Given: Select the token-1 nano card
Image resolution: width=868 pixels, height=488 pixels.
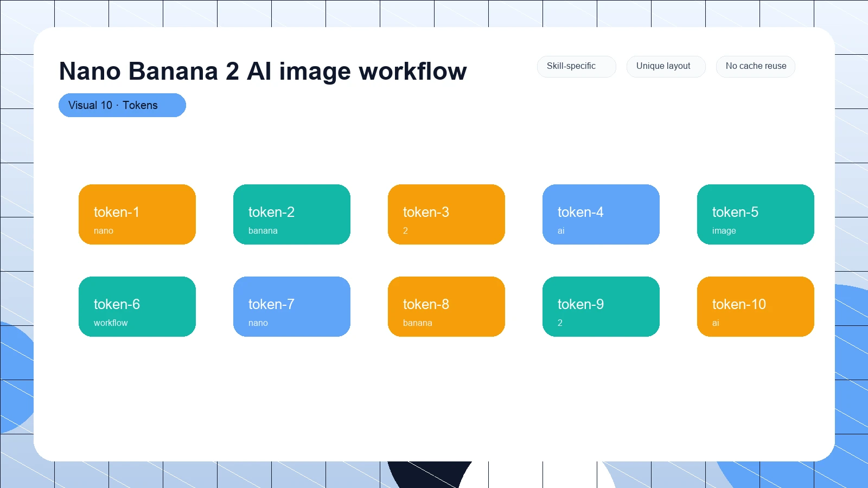Looking at the screenshot, I should (x=137, y=214).
